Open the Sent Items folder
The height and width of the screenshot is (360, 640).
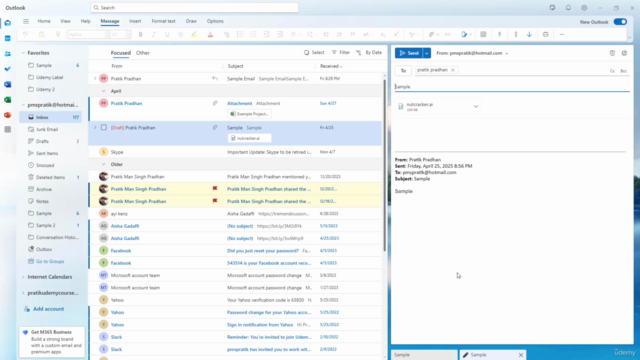[47, 153]
